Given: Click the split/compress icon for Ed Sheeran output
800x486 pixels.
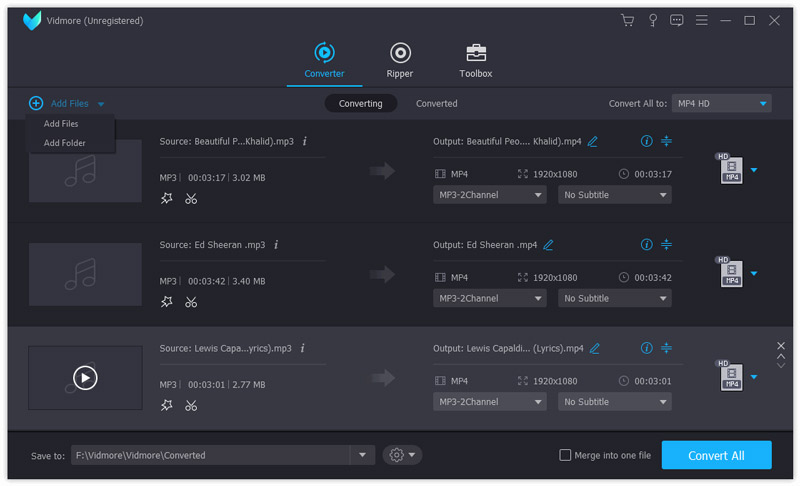Looking at the screenshot, I should click(667, 244).
